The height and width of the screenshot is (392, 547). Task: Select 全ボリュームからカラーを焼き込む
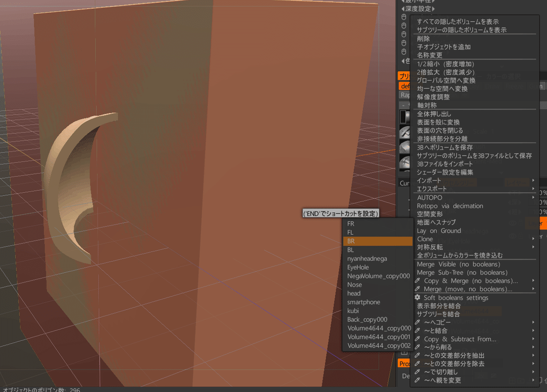pos(460,255)
